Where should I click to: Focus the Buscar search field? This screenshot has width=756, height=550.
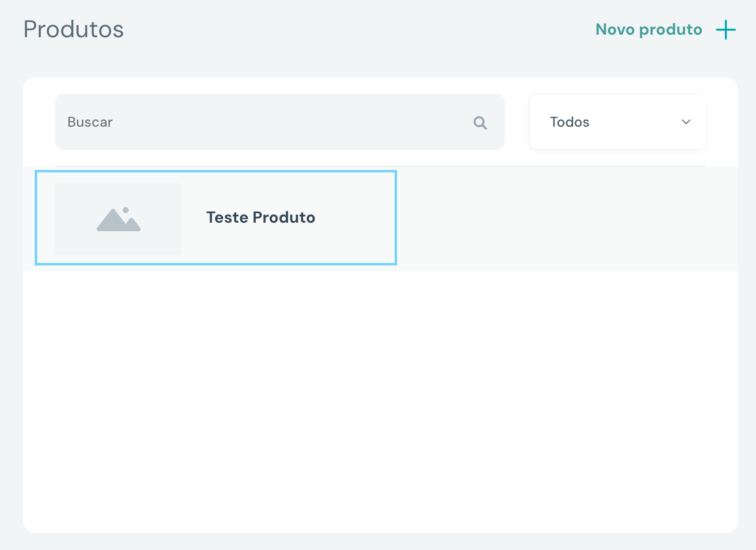pyautogui.click(x=261, y=122)
